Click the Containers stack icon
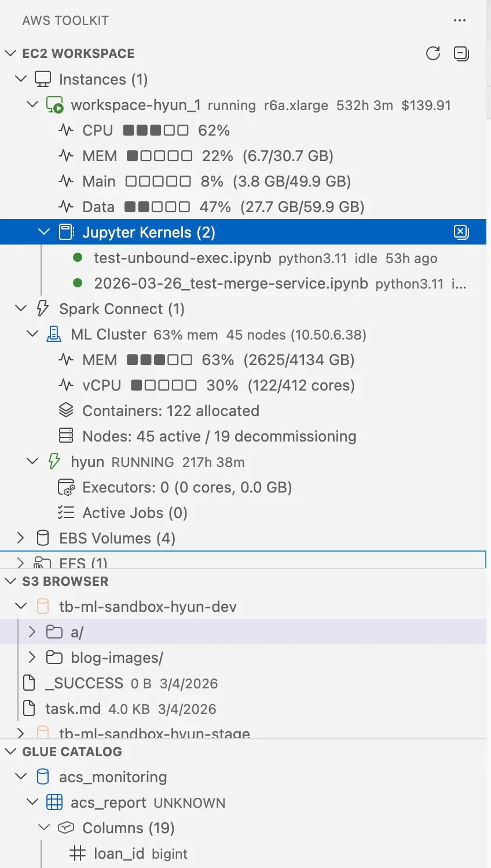Screen dimensions: 491x868 pos(66,411)
